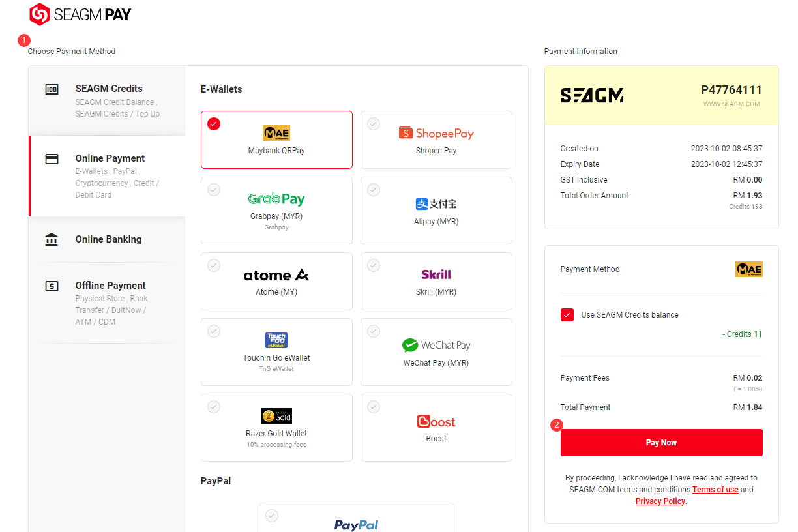Select the Grabpay (MYR) radio circle
The image size is (798, 532).
coord(214,190)
